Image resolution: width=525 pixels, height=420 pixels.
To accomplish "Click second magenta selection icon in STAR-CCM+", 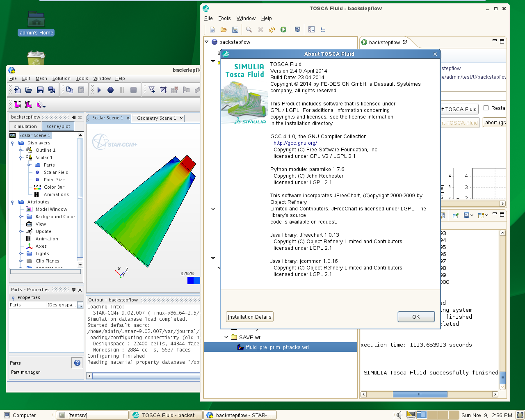I will (29, 105).
